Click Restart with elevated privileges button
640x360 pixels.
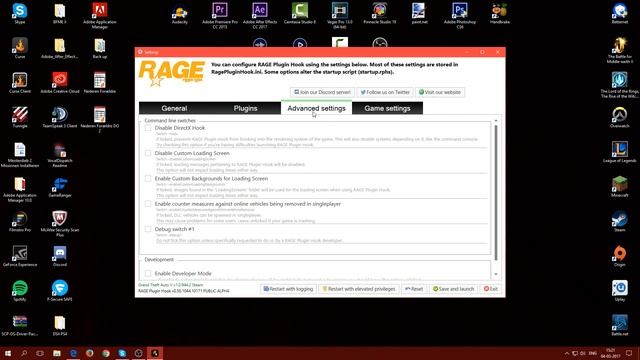(359, 289)
